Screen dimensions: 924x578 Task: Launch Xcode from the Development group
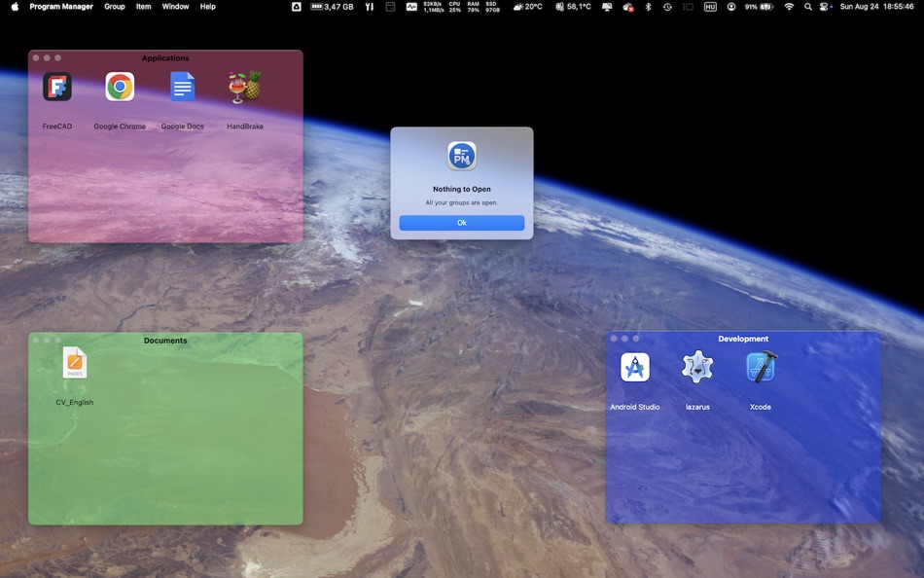pos(761,367)
